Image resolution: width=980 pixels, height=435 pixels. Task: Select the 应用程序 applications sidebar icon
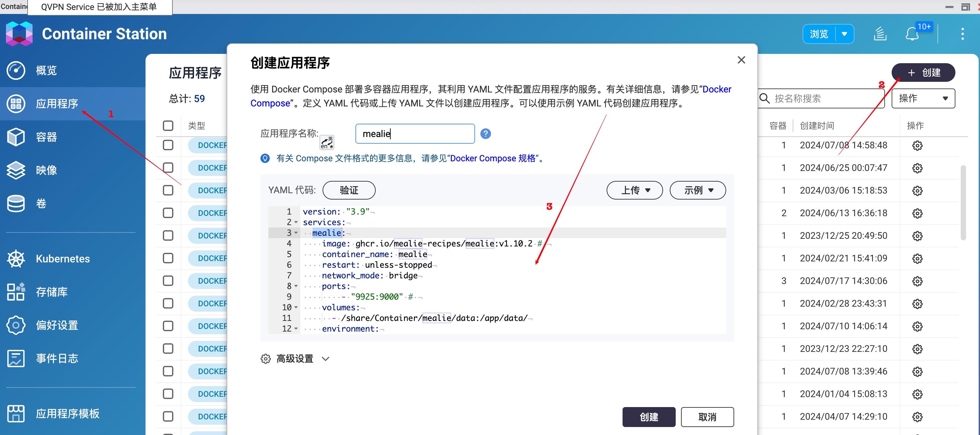pyautogui.click(x=16, y=104)
